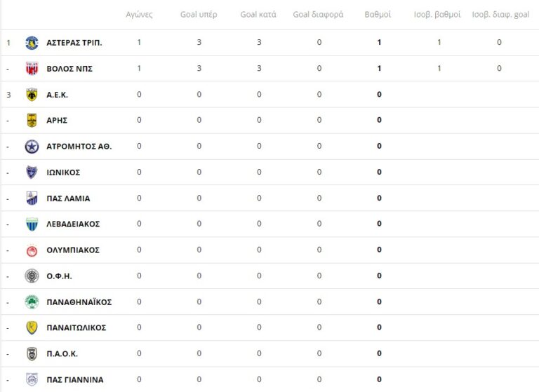This screenshot has height=392, width=539.
Task: Sort by Αγώνες column header
Action: (x=139, y=15)
